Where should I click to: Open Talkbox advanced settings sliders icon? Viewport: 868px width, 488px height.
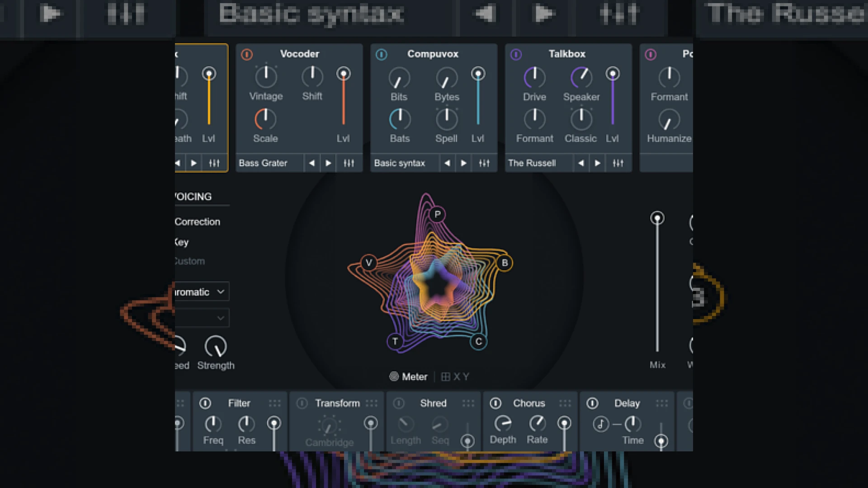click(x=618, y=163)
